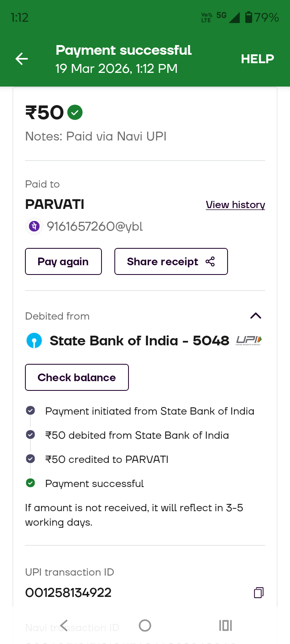Open HELP from the header
The image size is (290, 644).
(257, 59)
